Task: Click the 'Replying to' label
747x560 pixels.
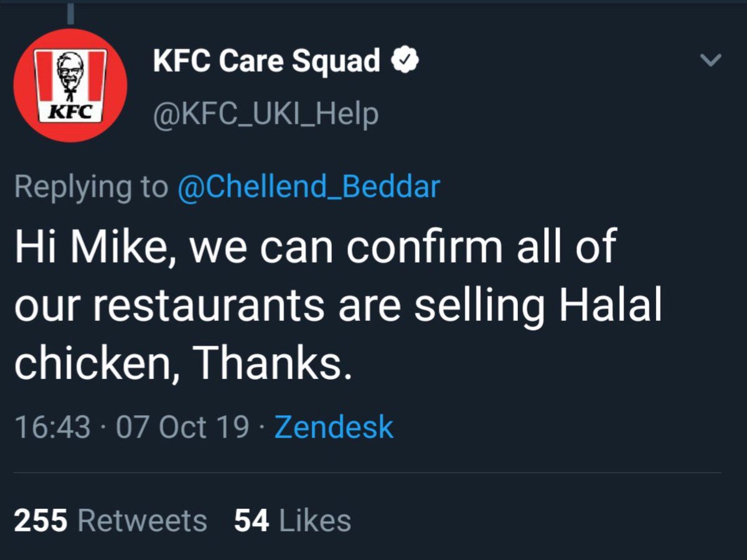Action: pos(91,187)
